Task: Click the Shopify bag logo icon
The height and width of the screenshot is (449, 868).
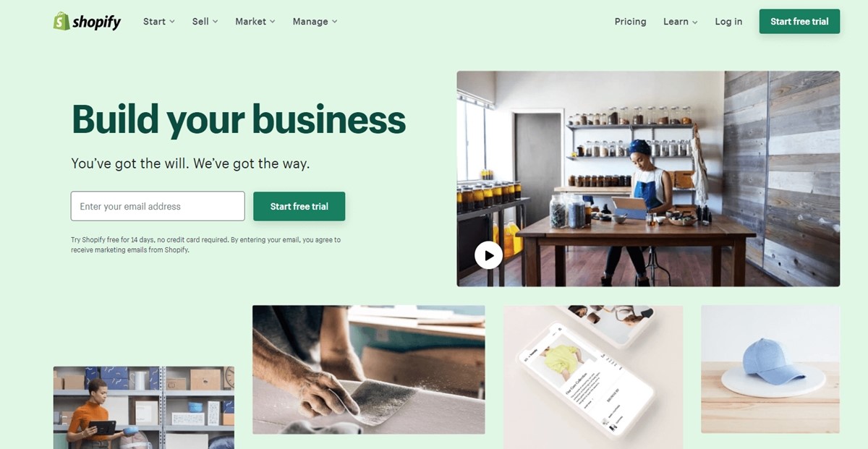Action: [61, 21]
